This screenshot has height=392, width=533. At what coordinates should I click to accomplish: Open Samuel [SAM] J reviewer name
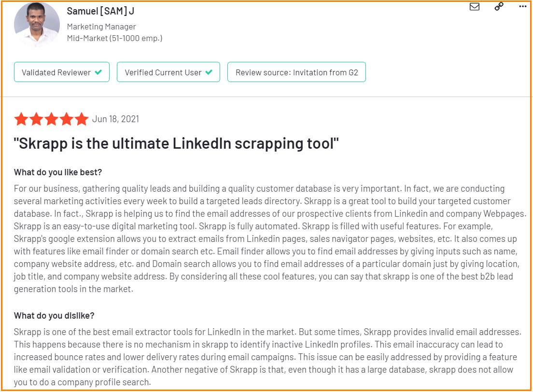(x=100, y=11)
